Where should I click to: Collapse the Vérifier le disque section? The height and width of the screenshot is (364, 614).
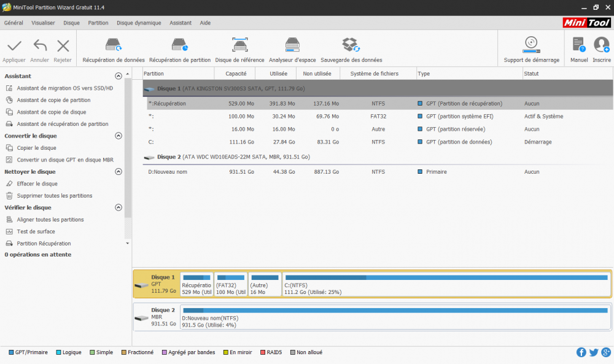coord(119,207)
